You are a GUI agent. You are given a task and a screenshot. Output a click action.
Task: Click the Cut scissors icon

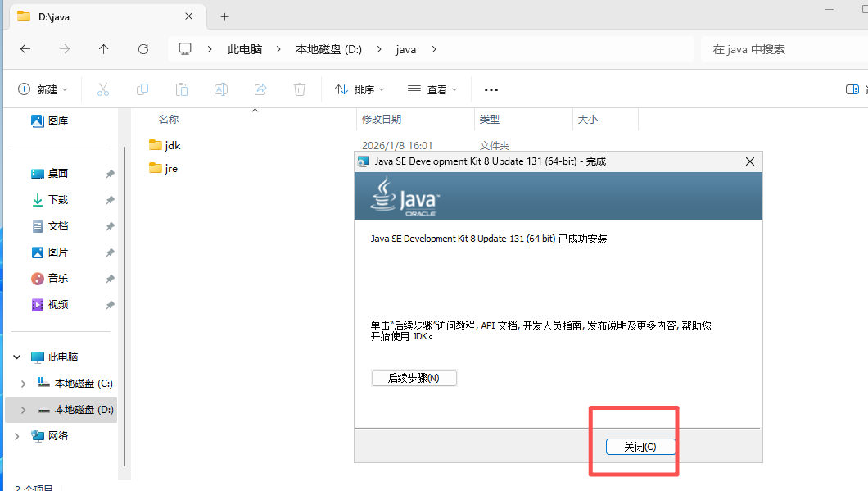pyautogui.click(x=103, y=89)
